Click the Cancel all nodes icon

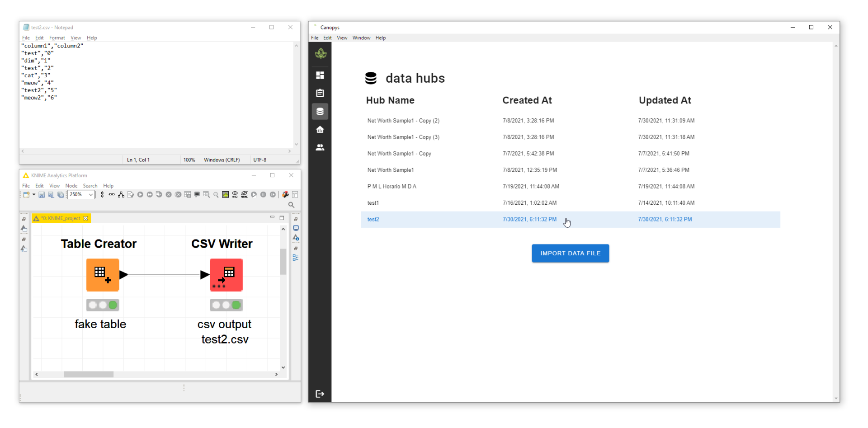click(x=178, y=195)
